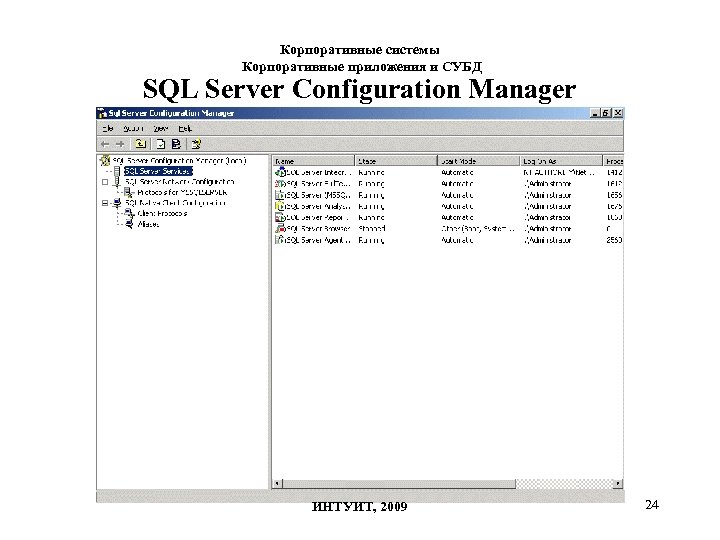Collapse the SQL Server Network Configuration node
The height and width of the screenshot is (540, 720).
(105, 182)
